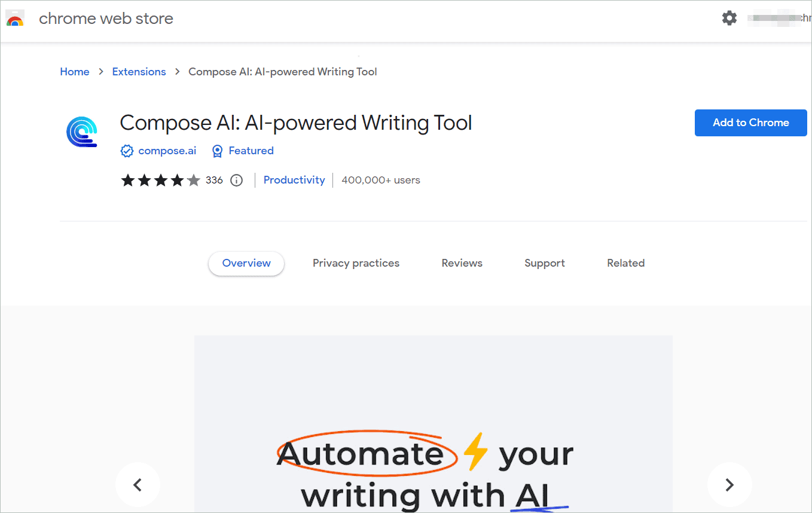Viewport: 812px width, 513px height.
Task: Open the Featured badge link
Action: click(x=251, y=151)
